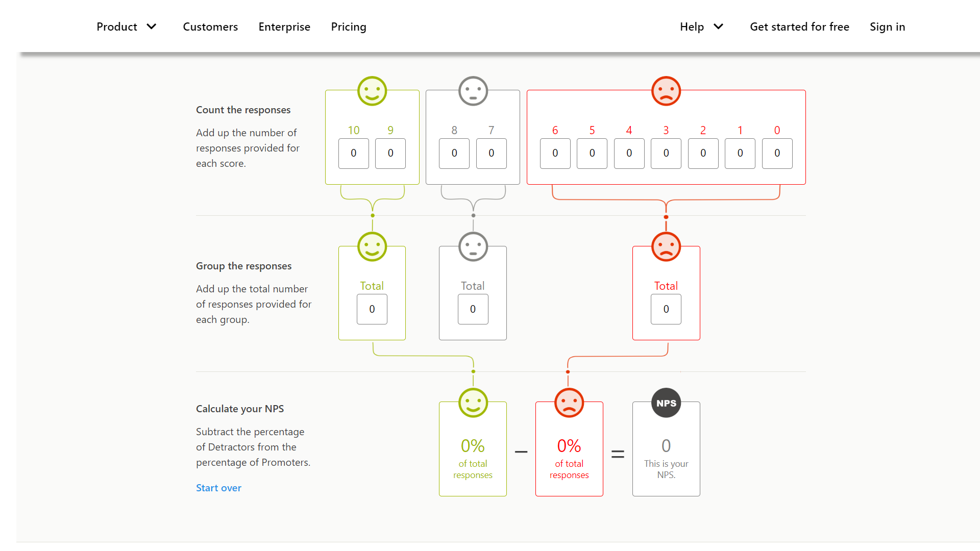Click the gray neutral Passives face above scores 8 and 7
The height and width of the screenshot is (551, 980).
coord(473,91)
